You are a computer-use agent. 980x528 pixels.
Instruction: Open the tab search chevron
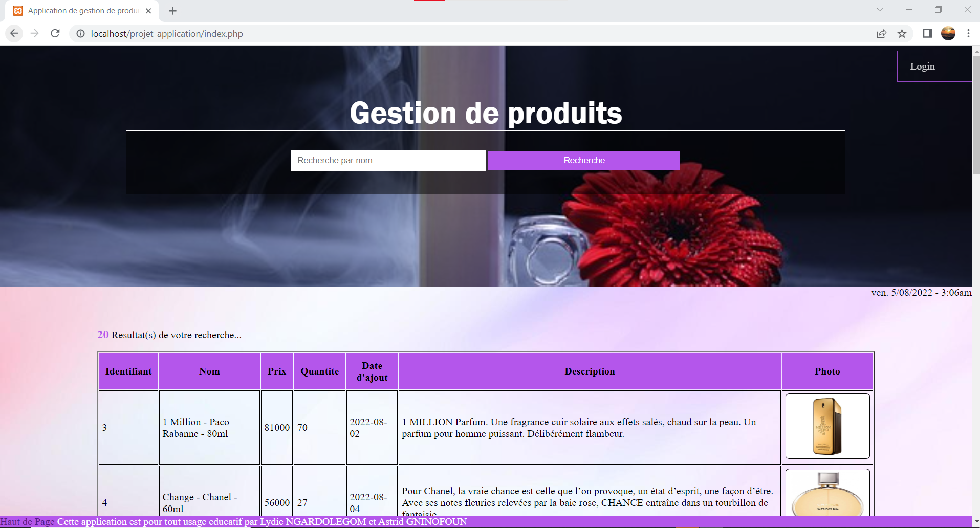[x=880, y=9]
